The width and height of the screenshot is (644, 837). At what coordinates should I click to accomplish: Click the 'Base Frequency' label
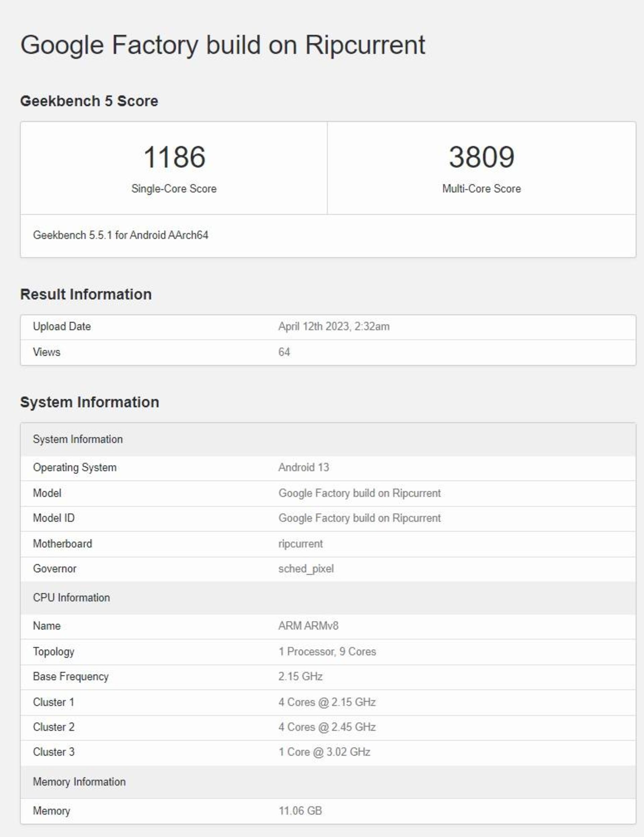(70, 676)
